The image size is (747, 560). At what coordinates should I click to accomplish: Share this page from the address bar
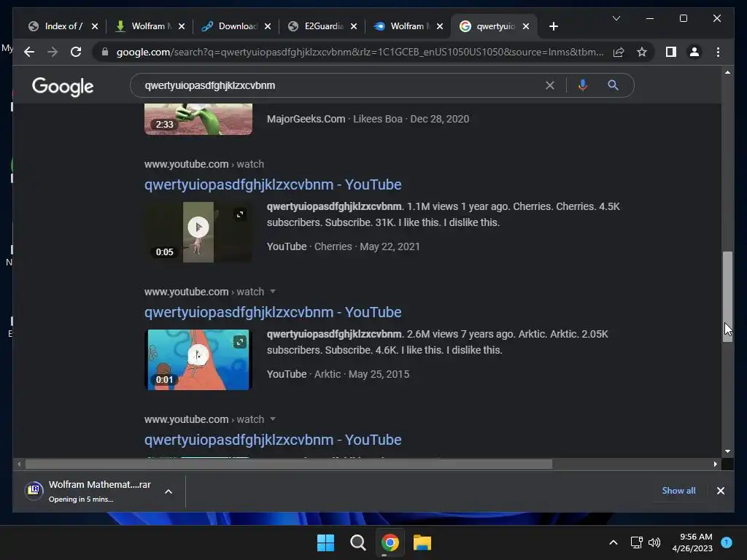pos(619,52)
